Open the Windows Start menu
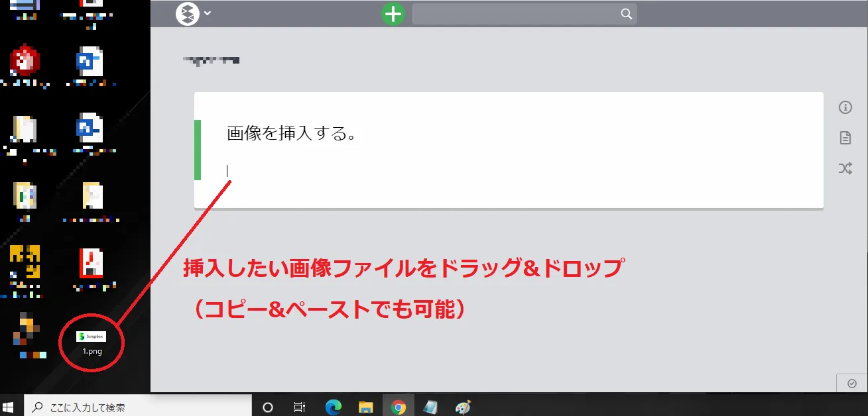Screen dimensions: 868x416 9,407
